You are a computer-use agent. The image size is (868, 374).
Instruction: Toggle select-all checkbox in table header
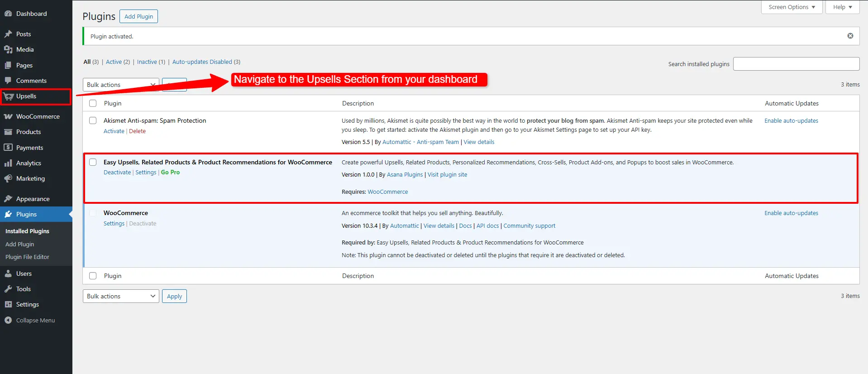pyautogui.click(x=93, y=103)
